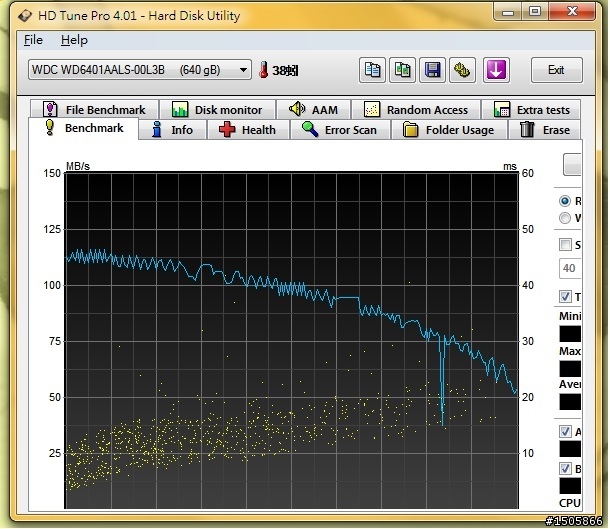Select the Write radio button
Image resolution: width=610 pixels, height=529 pixels.
(x=565, y=218)
